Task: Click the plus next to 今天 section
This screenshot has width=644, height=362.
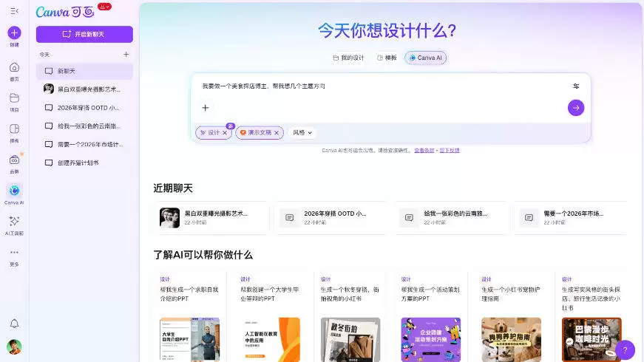Action: tap(126, 55)
